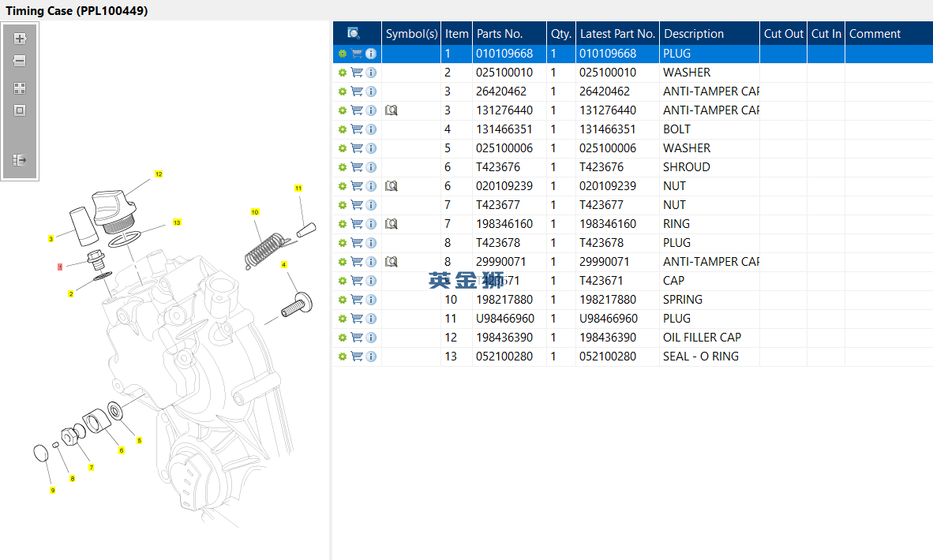Select callout 5 on the diagram

coord(139,441)
